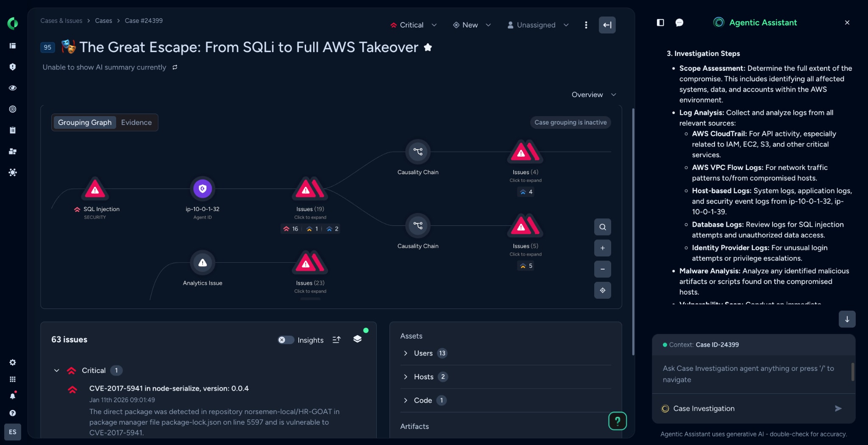Star the case title as favorite
The height and width of the screenshot is (445, 868).
(x=428, y=47)
